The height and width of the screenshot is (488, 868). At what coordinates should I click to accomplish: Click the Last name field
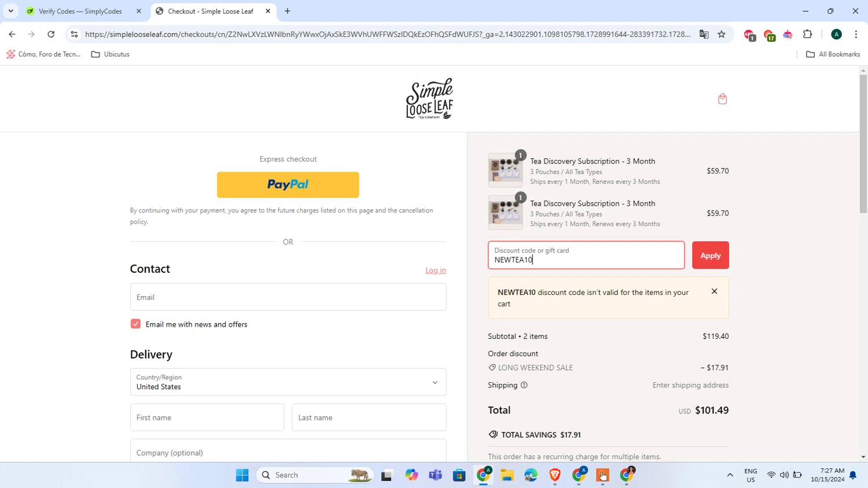click(x=369, y=417)
